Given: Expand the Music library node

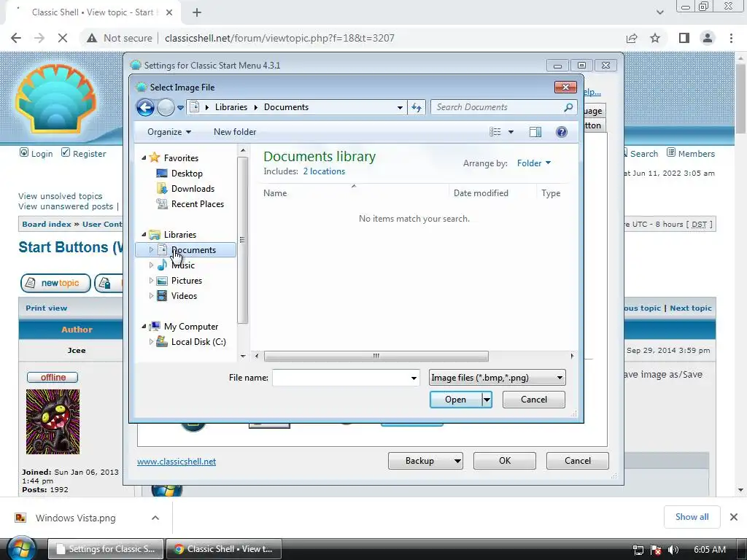Looking at the screenshot, I should click(151, 265).
